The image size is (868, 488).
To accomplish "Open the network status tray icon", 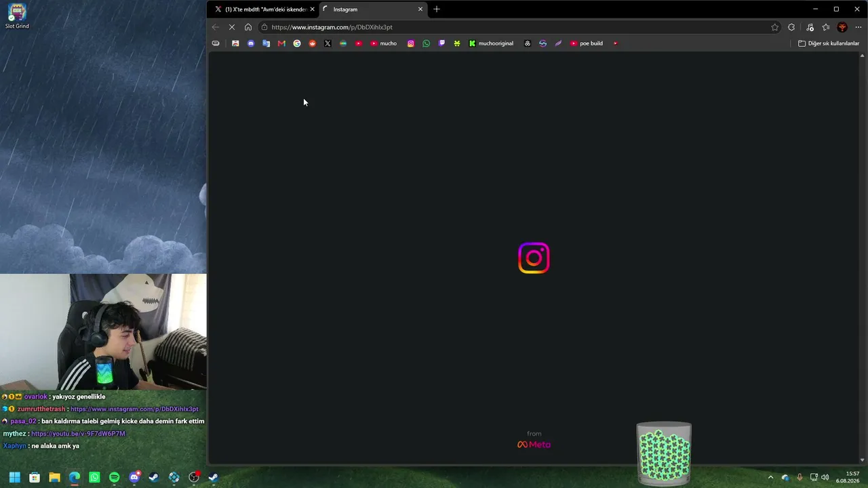I will click(x=814, y=478).
